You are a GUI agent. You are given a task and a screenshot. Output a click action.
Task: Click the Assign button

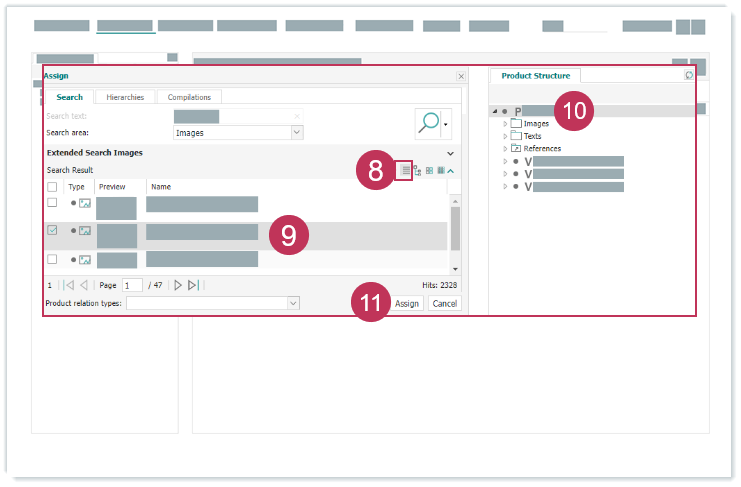pyautogui.click(x=406, y=303)
